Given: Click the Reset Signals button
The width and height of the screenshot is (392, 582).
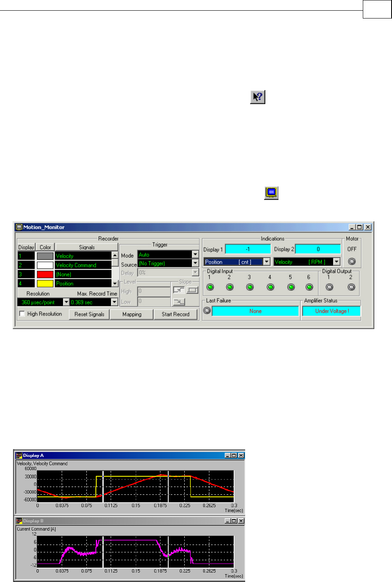Looking at the screenshot, I should point(89,314).
